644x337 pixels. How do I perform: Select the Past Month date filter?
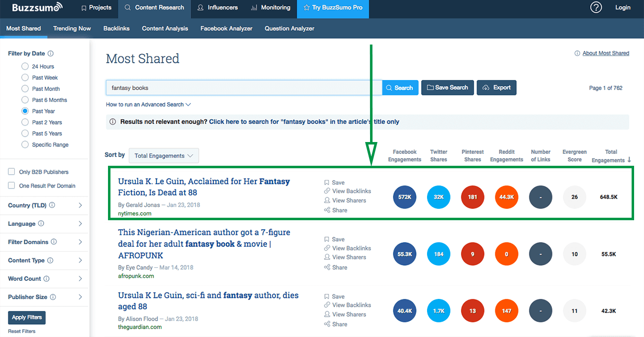25,89
